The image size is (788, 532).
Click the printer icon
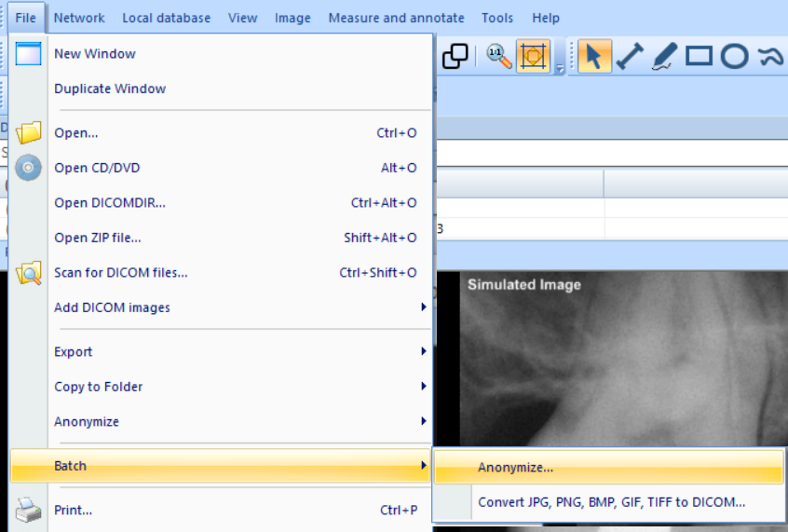[x=28, y=510]
